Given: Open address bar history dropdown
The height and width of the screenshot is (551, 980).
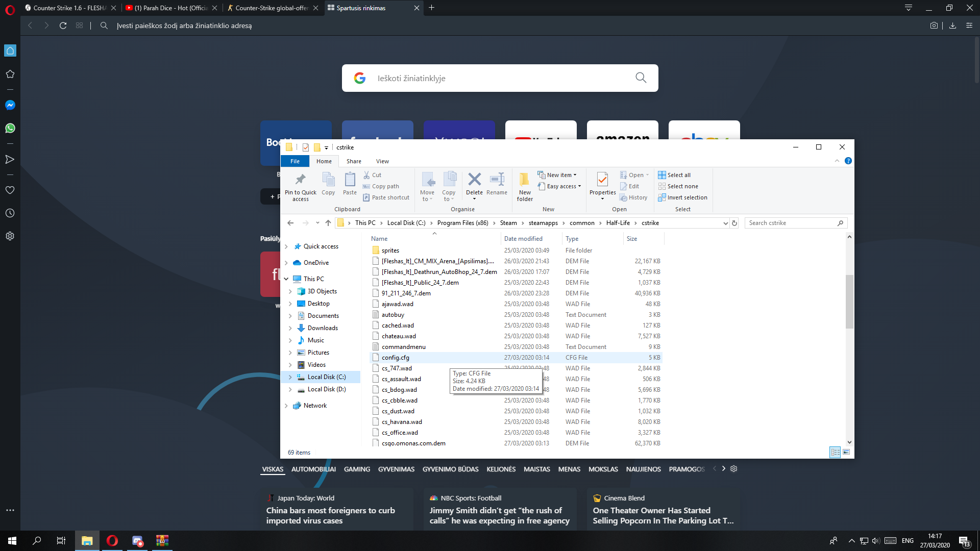Looking at the screenshot, I should (725, 223).
